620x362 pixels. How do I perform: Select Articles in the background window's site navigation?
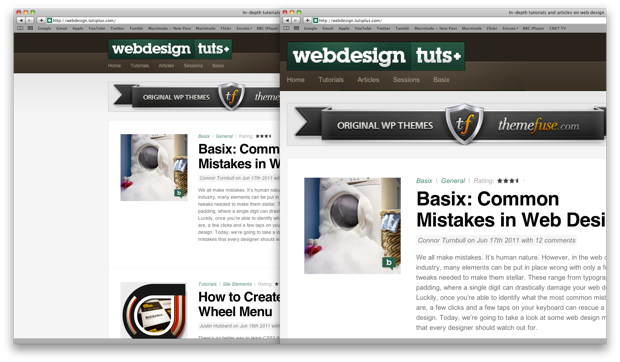pos(166,66)
